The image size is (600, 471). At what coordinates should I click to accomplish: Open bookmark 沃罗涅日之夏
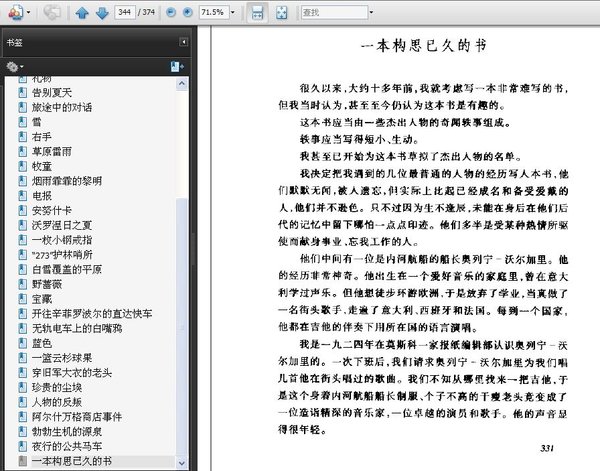pyautogui.click(x=62, y=225)
